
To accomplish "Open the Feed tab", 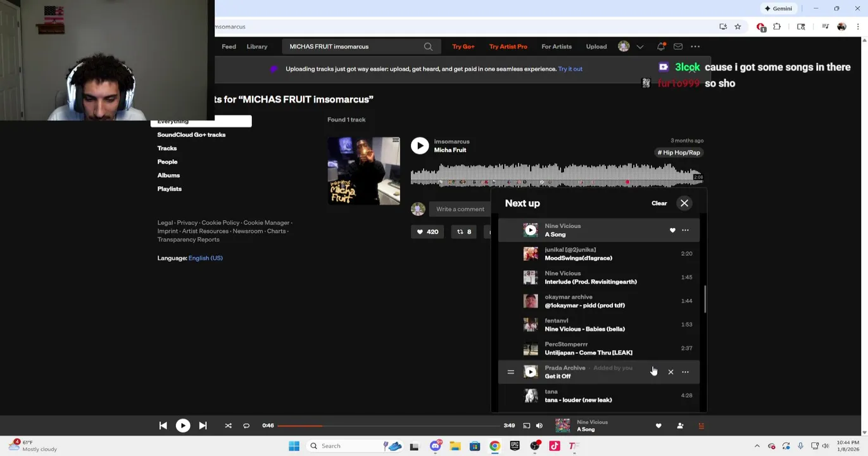I will click(229, 46).
